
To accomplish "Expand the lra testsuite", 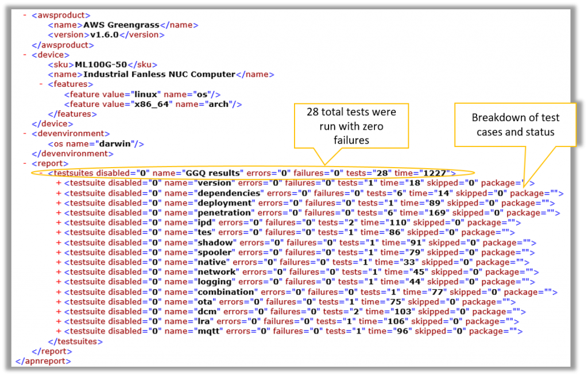I will 59,321.
